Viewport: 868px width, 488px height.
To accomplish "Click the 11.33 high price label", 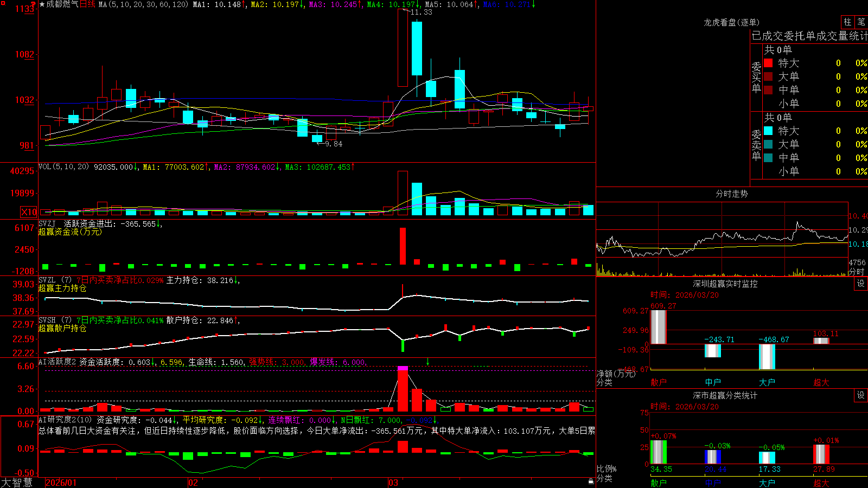I will click(x=422, y=12).
